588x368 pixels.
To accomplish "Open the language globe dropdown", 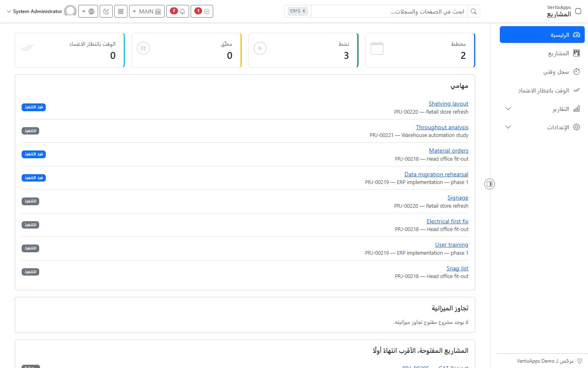I will 88,11.
